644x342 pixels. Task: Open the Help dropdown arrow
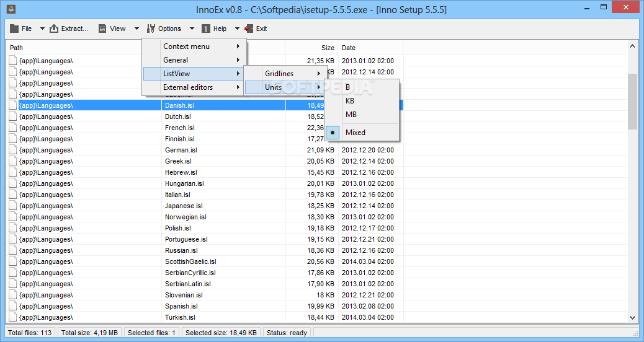[237, 28]
